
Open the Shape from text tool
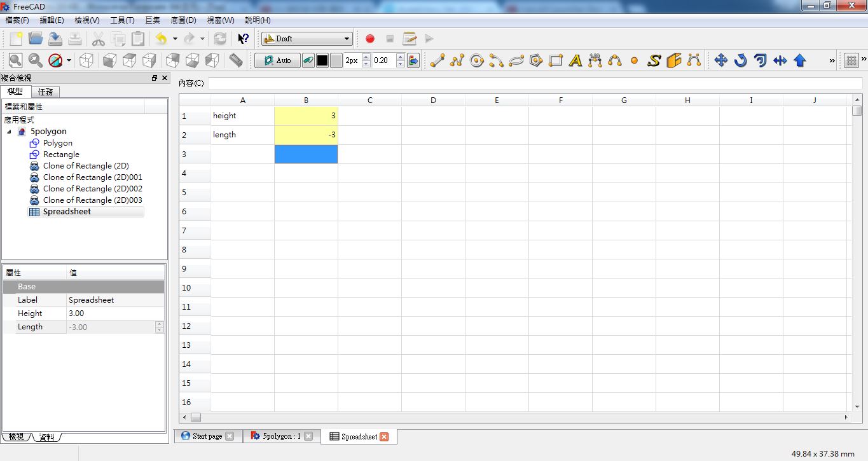click(654, 60)
